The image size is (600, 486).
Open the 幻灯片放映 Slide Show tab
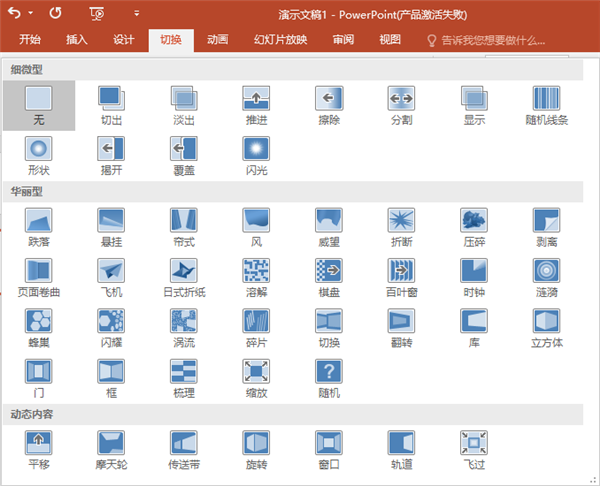point(280,39)
